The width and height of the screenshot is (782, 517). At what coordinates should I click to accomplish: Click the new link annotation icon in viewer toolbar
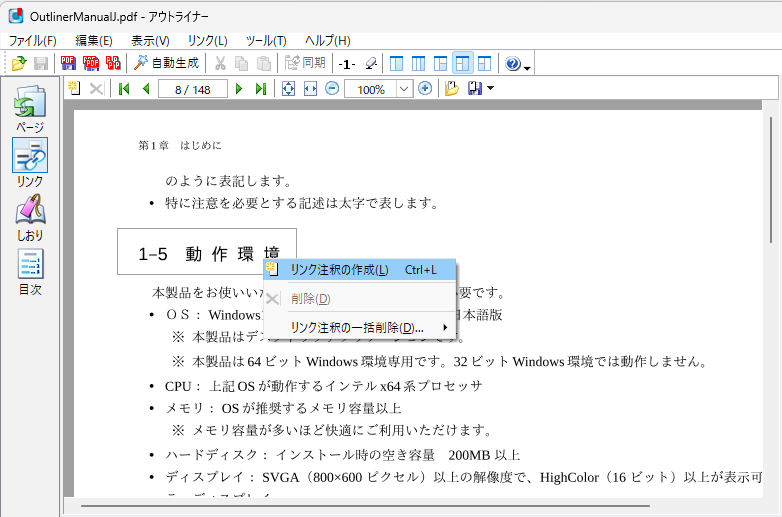click(75, 89)
